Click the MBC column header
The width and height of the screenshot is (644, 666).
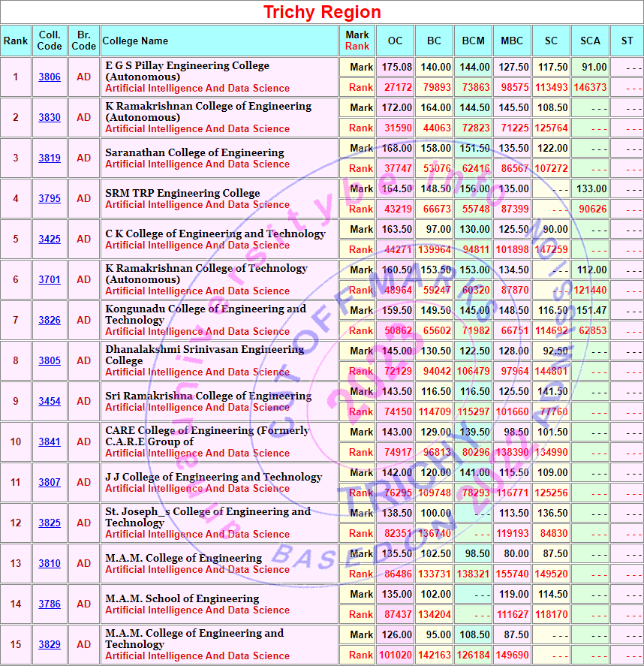[512, 41]
